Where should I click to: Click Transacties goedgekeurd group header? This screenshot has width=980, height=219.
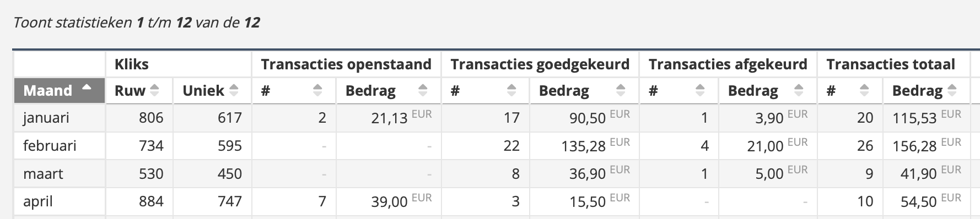coord(540,64)
